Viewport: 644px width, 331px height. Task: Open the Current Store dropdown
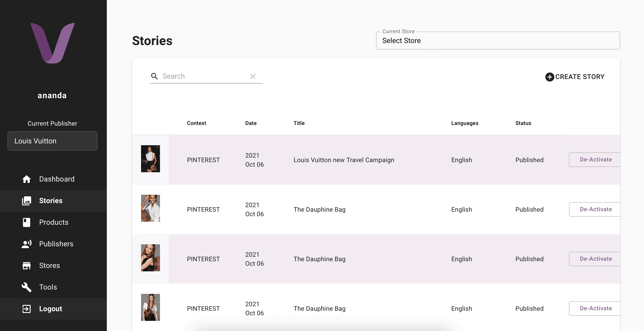pyautogui.click(x=498, y=41)
